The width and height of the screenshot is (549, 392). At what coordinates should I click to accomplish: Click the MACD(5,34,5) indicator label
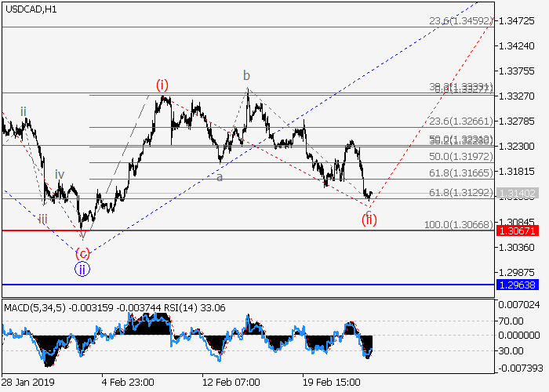[35, 307]
